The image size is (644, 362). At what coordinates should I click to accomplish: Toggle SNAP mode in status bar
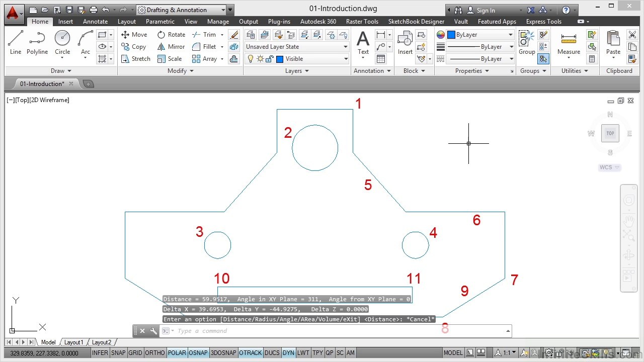pos(118,353)
